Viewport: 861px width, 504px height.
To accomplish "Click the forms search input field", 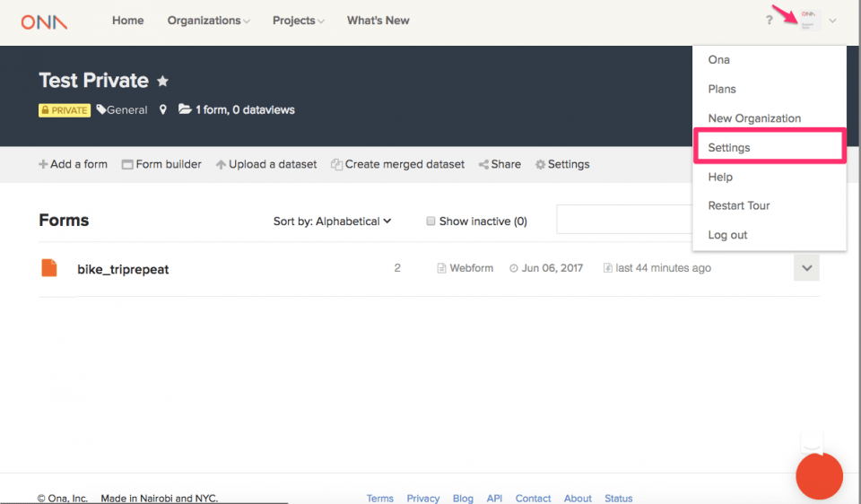I will coord(625,219).
